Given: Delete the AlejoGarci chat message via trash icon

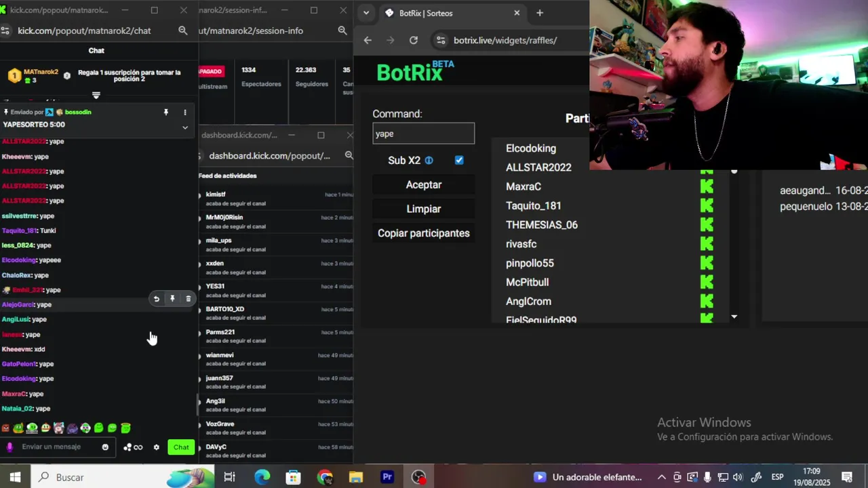Looking at the screenshot, I should [189, 299].
